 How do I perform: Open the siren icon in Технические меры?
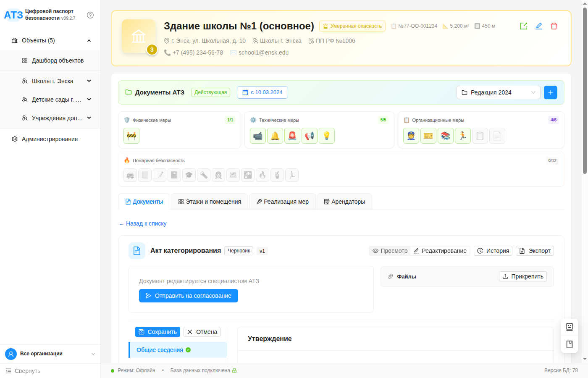pyautogui.click(x=292, y=135)
